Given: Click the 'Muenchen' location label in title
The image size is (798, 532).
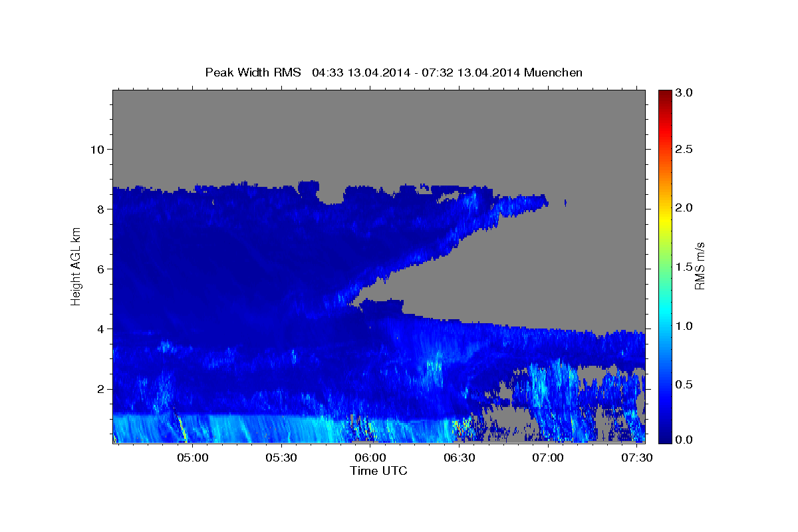Looking at the screenshot, I should click(x=553, y=72).
